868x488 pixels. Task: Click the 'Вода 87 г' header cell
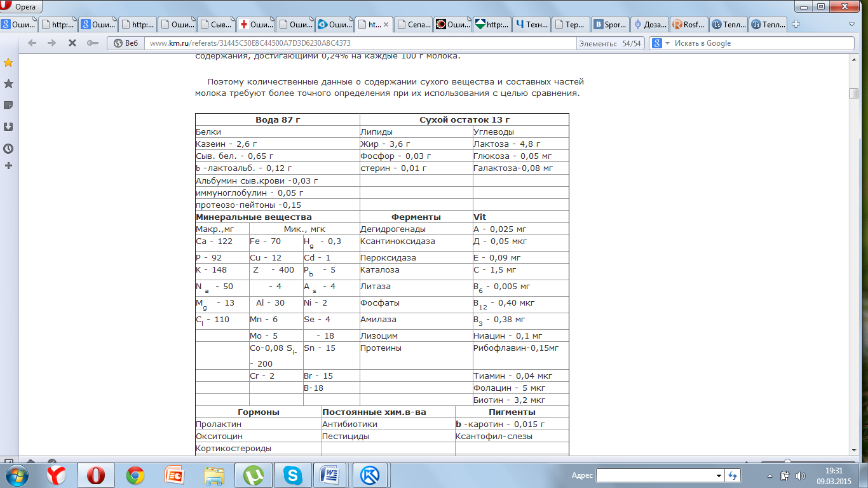click(278, 119)
